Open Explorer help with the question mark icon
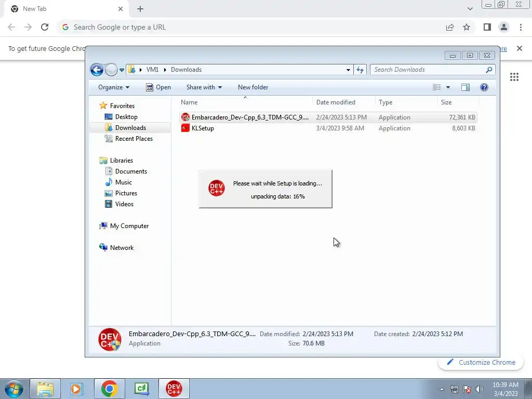 (484, 87)
